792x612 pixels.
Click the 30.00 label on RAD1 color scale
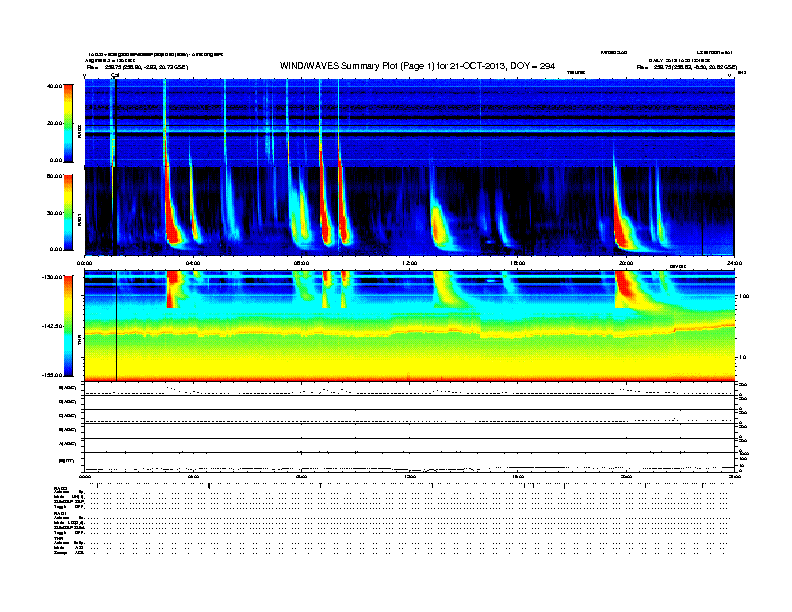tap(54, 213)
